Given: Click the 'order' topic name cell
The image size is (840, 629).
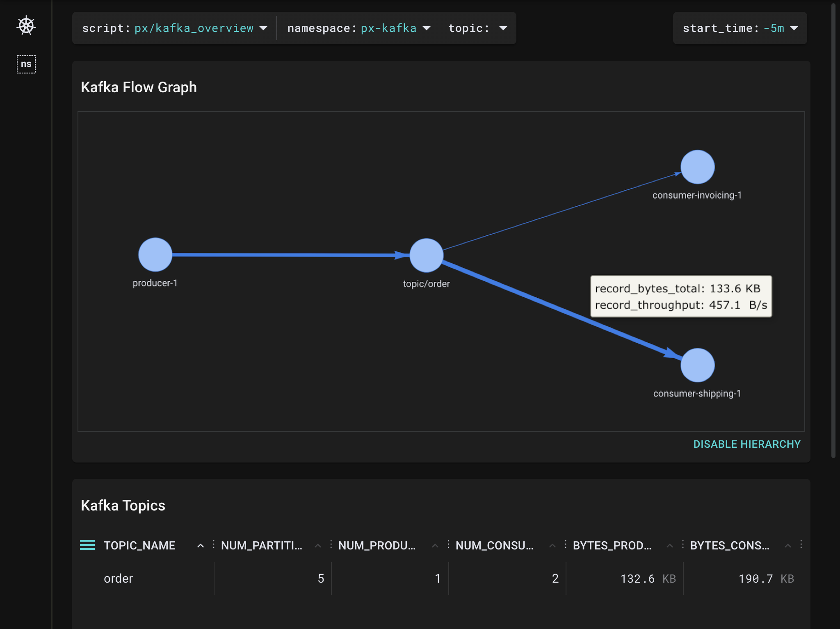Looking at the screenshot, I should tap(118, 579).
